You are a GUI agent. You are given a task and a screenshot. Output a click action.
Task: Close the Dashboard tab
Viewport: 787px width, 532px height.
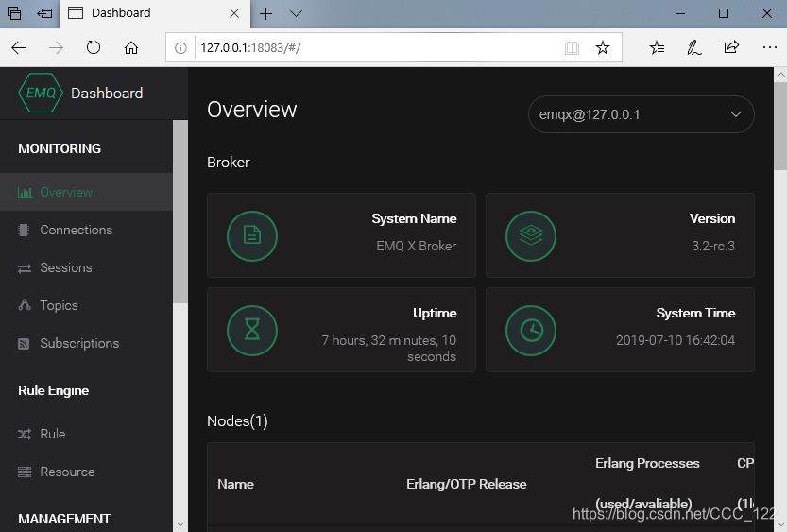[234, 13]
